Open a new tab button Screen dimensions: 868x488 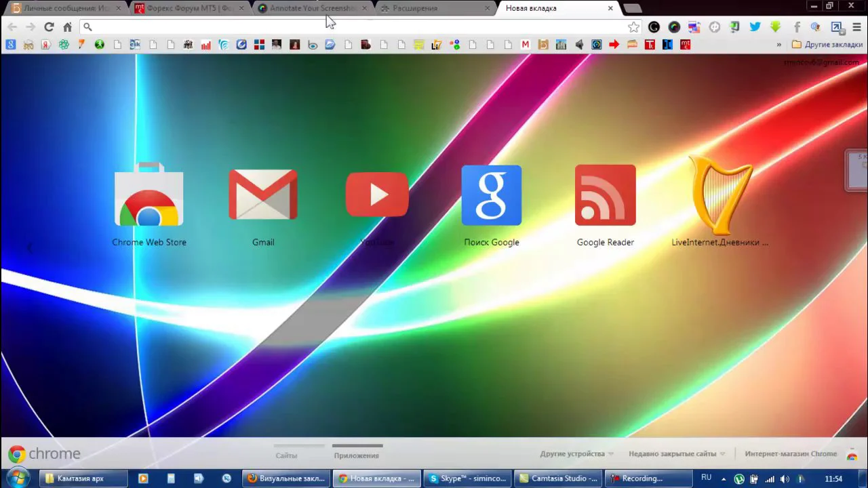click(632, 8)
